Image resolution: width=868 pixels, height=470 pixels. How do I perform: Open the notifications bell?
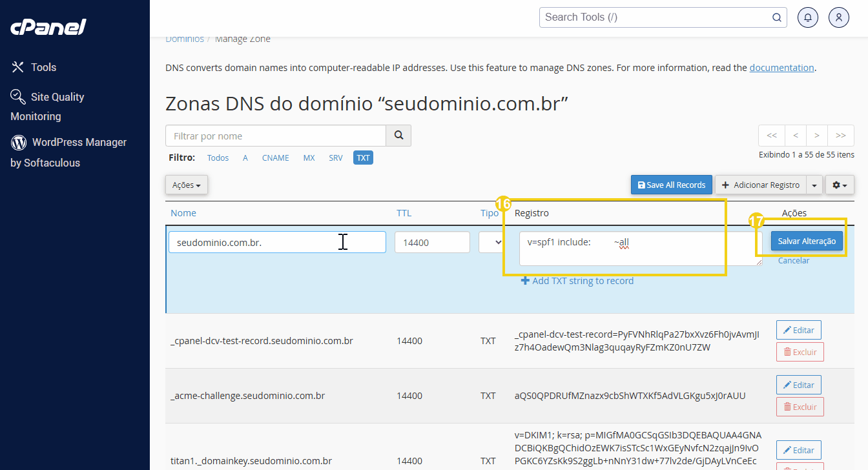coord(808,17)
